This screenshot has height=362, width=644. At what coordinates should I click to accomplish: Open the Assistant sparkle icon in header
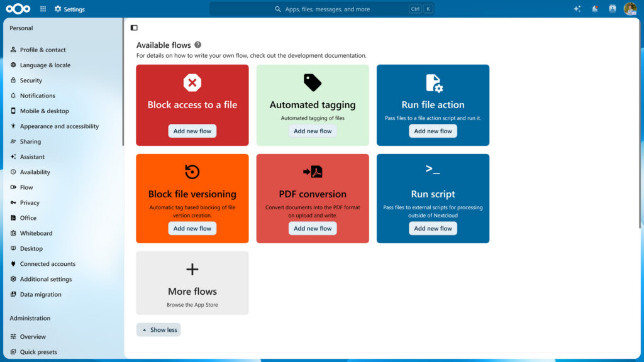click(577, 9)
